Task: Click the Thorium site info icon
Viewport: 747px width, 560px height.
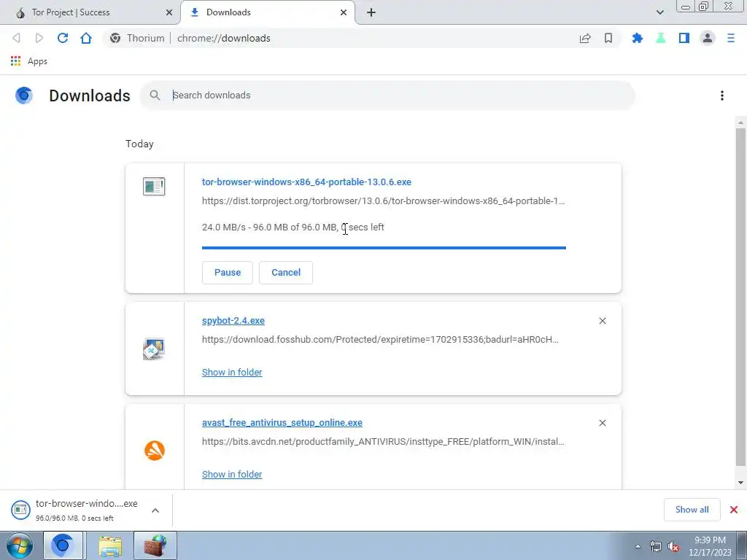Action: [115, 38]
